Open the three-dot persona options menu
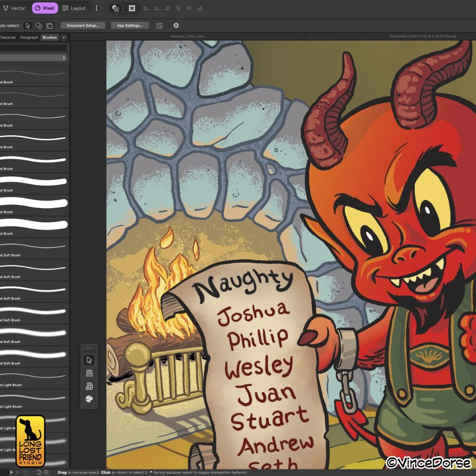This screenshot has height=476, width=476. (x=97, y=8)
